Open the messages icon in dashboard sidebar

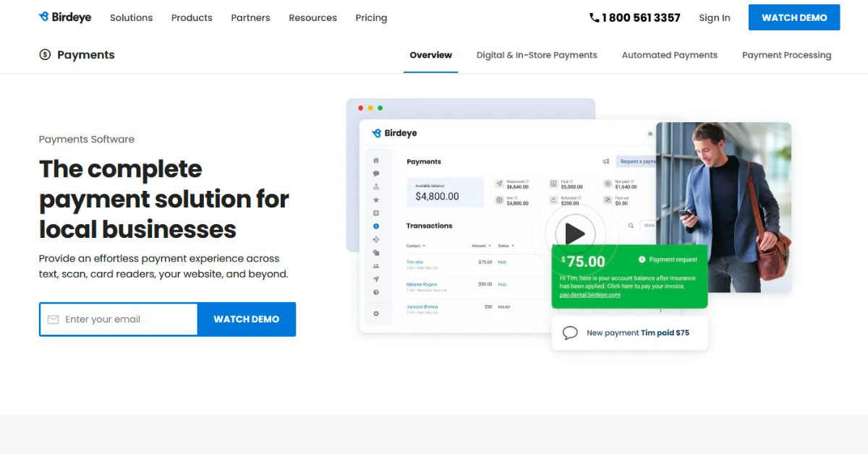375,174
